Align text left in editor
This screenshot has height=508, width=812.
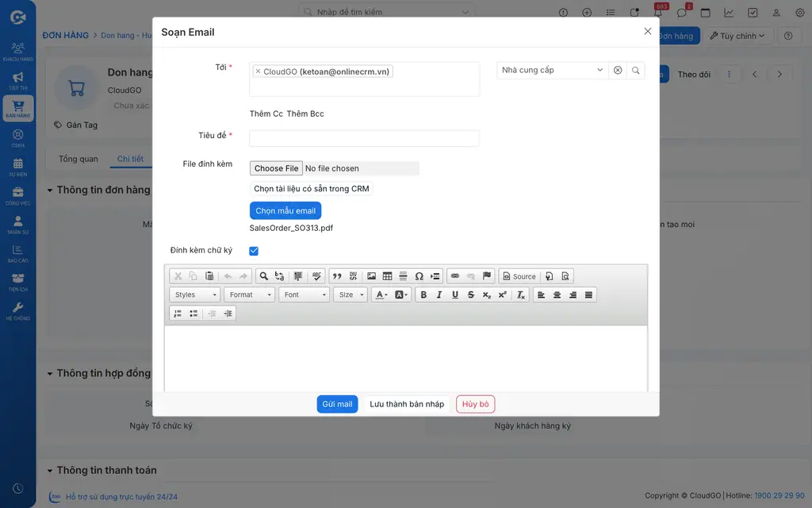coord(541,295)
